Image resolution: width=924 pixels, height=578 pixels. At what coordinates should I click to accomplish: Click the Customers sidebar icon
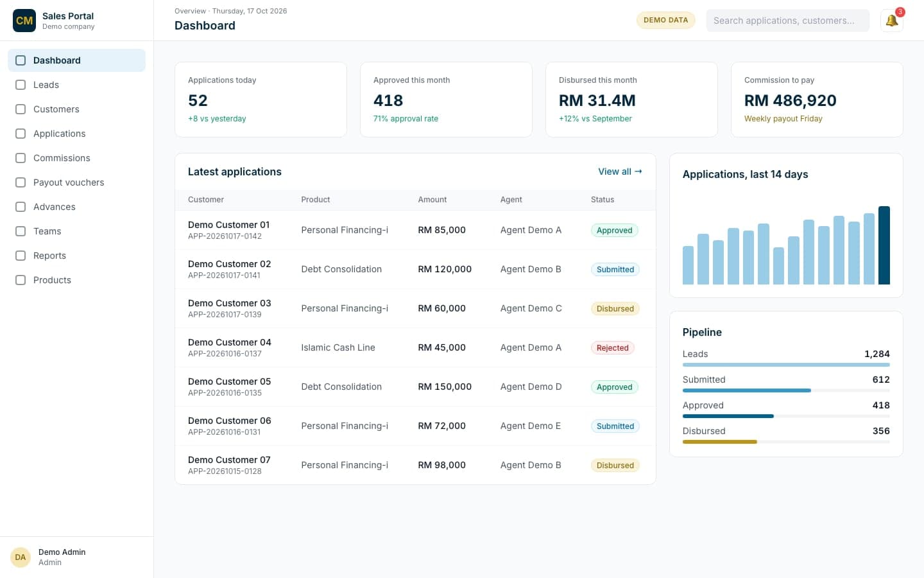(21, 109)
